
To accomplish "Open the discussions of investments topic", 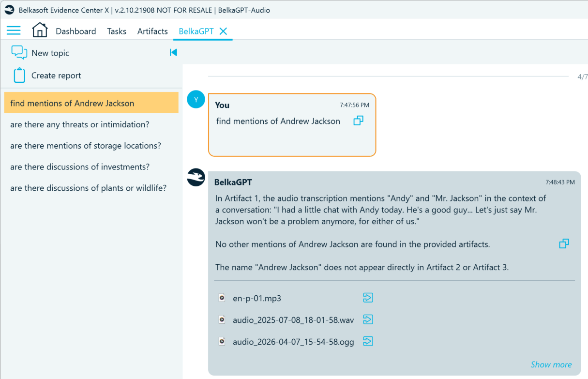I will pos(80,167).
